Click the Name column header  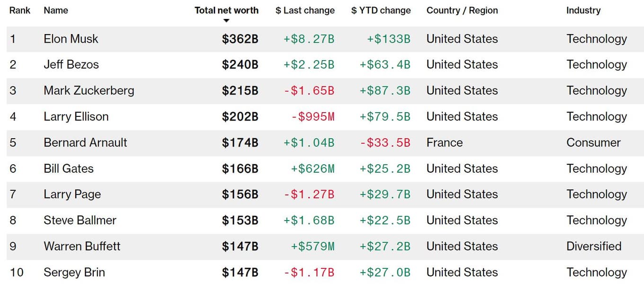pos(56,10)
